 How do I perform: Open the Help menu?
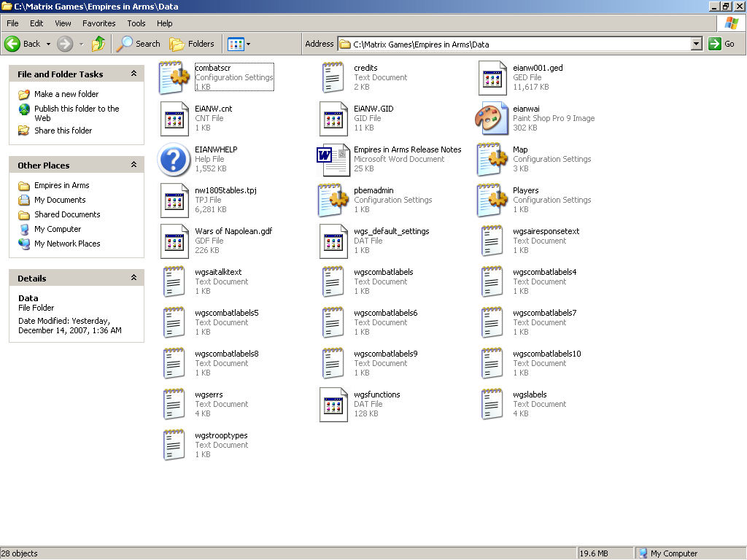click(x=164, y=23)
